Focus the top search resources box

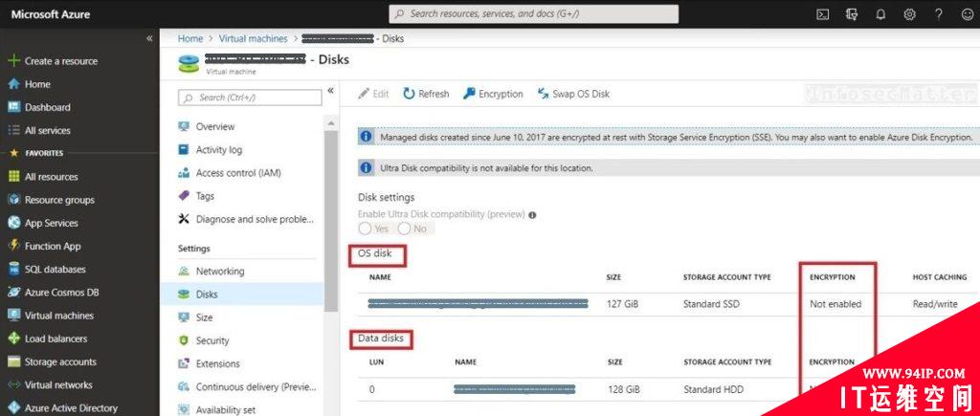pos(534,13)
